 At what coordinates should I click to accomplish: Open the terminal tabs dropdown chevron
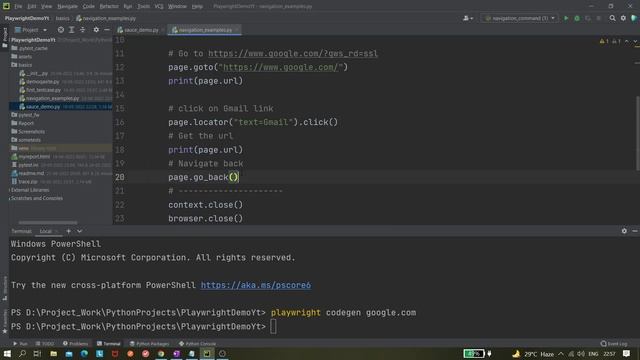(x=80, y=231)
